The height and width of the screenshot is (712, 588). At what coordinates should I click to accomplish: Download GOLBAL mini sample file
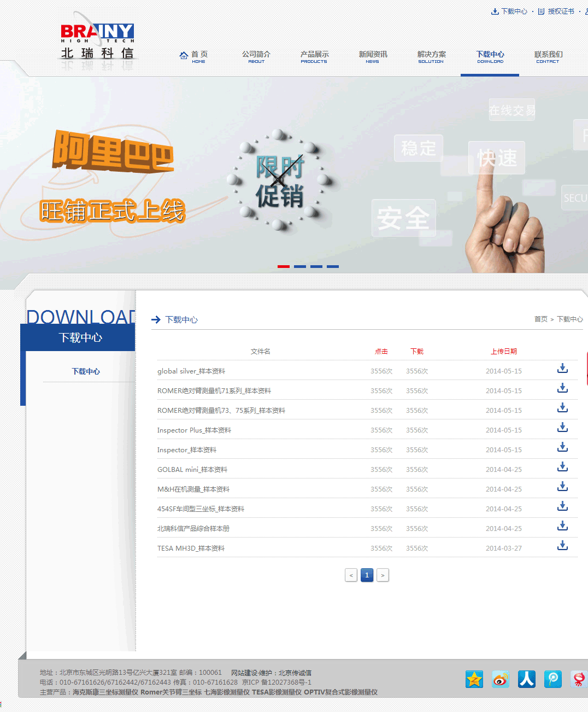[x=562, y=467]
